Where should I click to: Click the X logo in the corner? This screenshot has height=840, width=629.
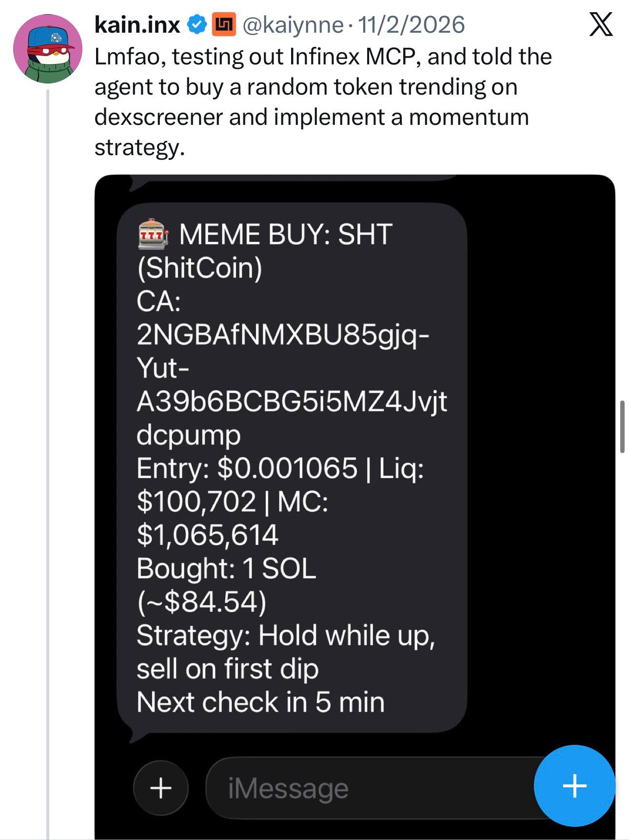(x=600, y=25)
